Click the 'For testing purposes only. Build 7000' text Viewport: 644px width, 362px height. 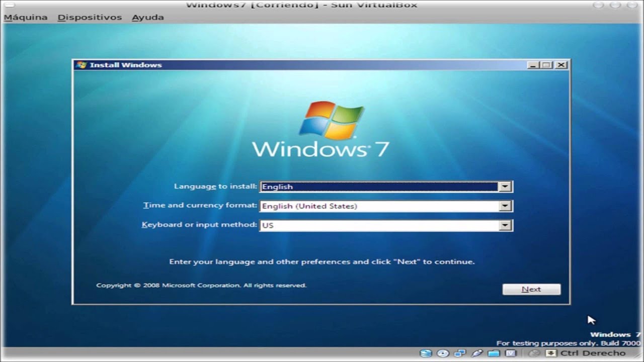(x=568, y=343)
